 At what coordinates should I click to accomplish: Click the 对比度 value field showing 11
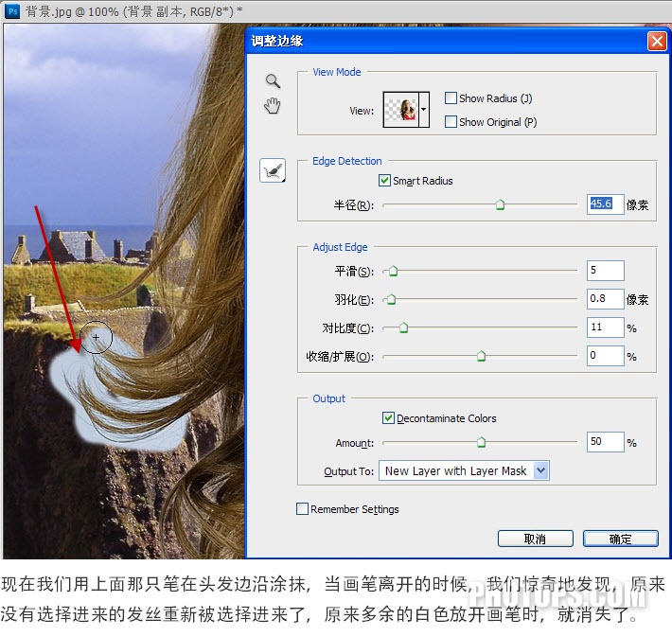[x=605, y=327]
